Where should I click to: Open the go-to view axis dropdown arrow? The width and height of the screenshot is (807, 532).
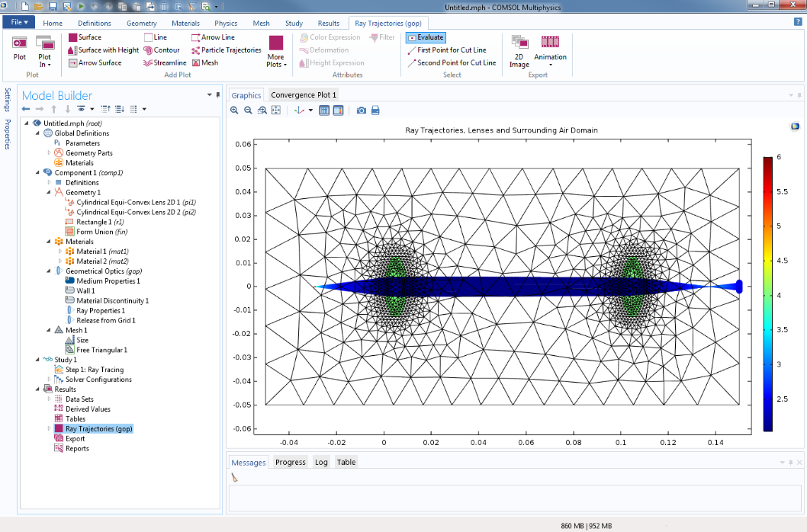(311, 110)
